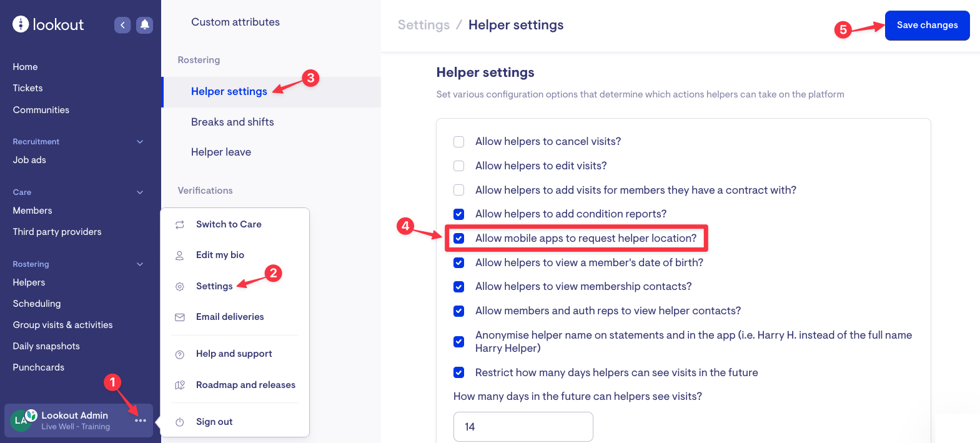
Task: Collapse the Care section chevron
Action: pos(140,192)
